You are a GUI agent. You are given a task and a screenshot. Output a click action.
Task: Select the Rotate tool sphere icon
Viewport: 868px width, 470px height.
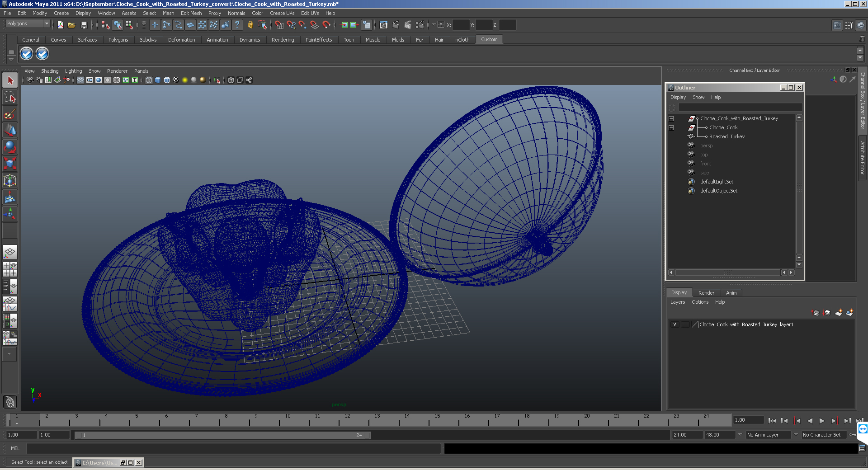[10, 147]
